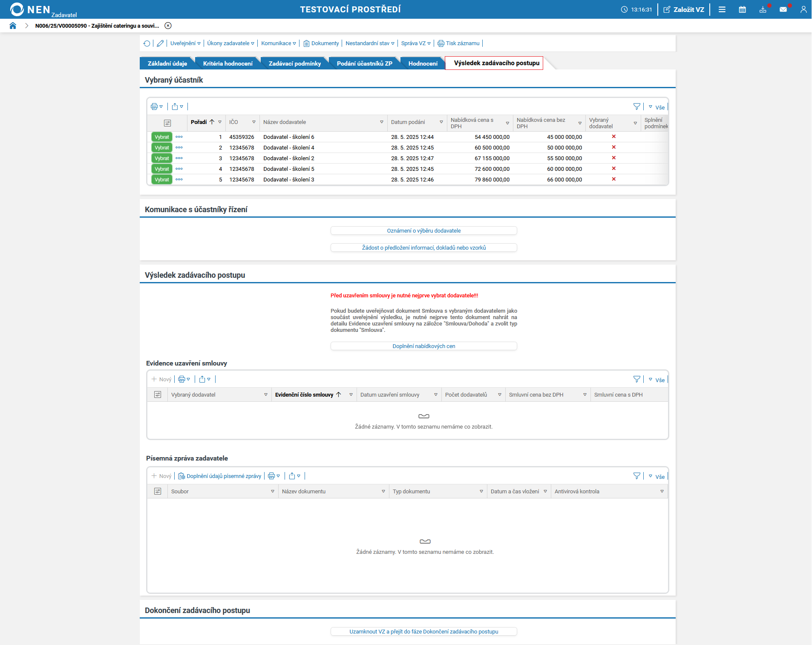Switch to the Hodnocení tab
This screenshot has height=645, width=812.
tap(423, 63)
